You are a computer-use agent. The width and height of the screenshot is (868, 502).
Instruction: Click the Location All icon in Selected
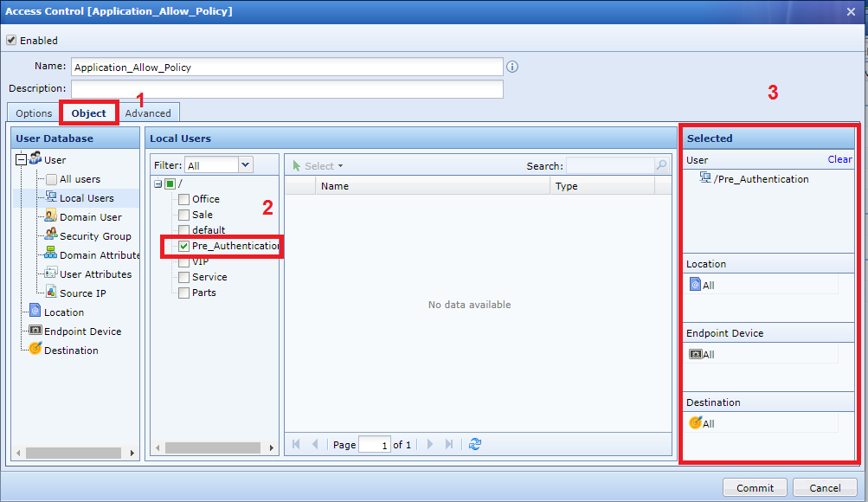[x=695, y=285]
